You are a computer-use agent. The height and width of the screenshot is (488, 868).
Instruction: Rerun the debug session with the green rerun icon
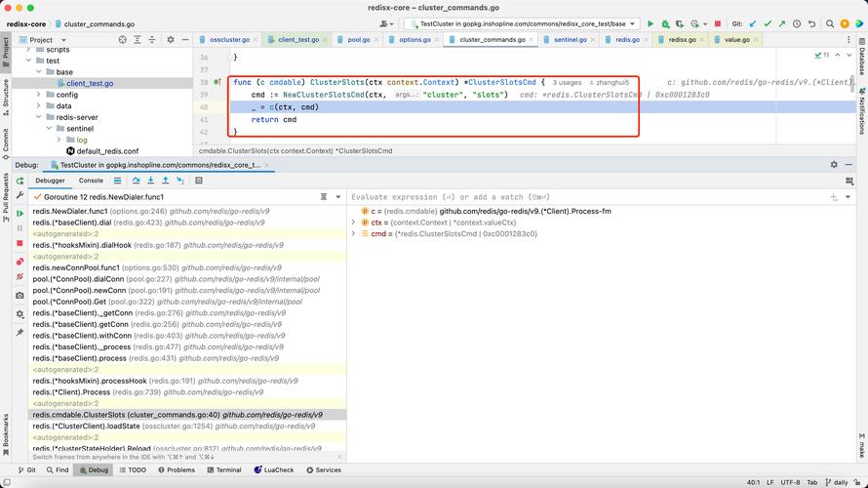point(20,182)
